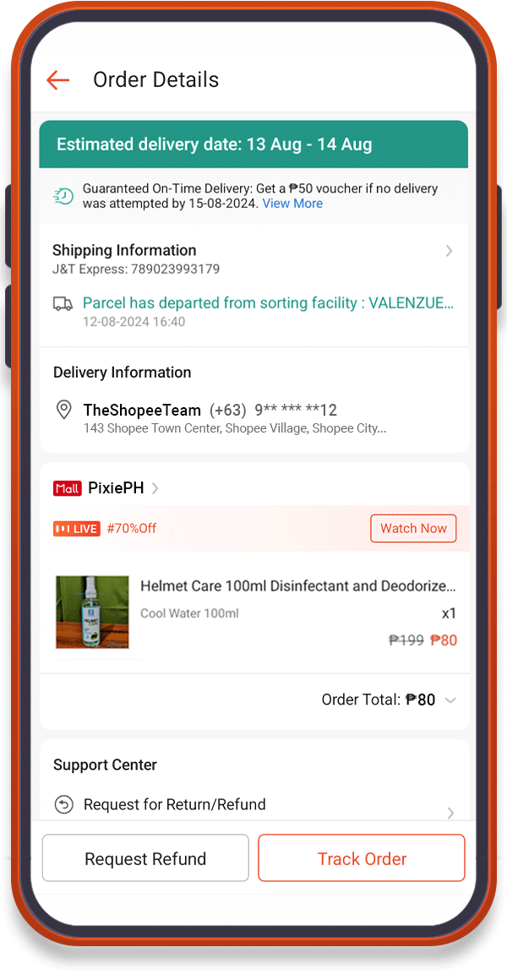Tap the LIVE badge icon
The width and height of the screenshot is (507, 980).
pos(76,529)
